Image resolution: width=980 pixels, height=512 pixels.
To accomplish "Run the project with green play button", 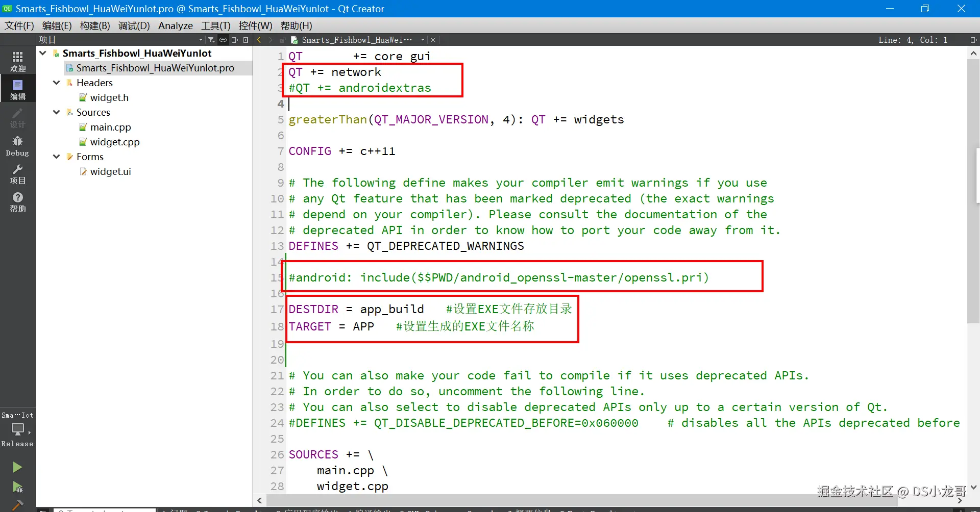I will pyautogui.click(x=17, y=467).
